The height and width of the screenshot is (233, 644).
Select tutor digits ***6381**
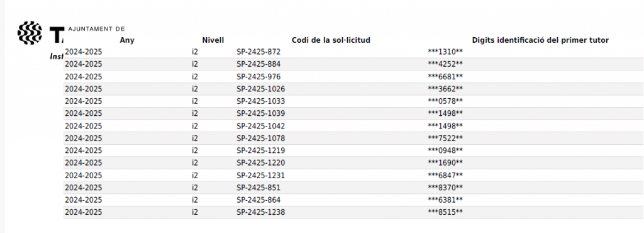445,200
